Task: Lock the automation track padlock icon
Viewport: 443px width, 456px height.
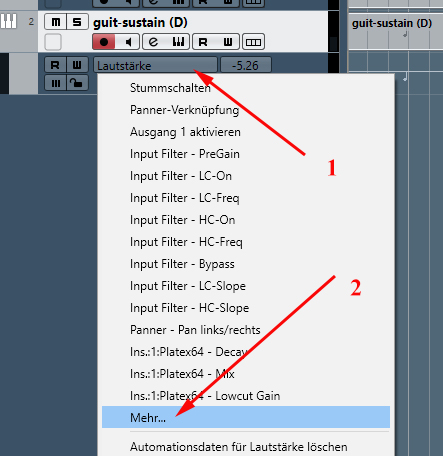Action: click(77, 83)
